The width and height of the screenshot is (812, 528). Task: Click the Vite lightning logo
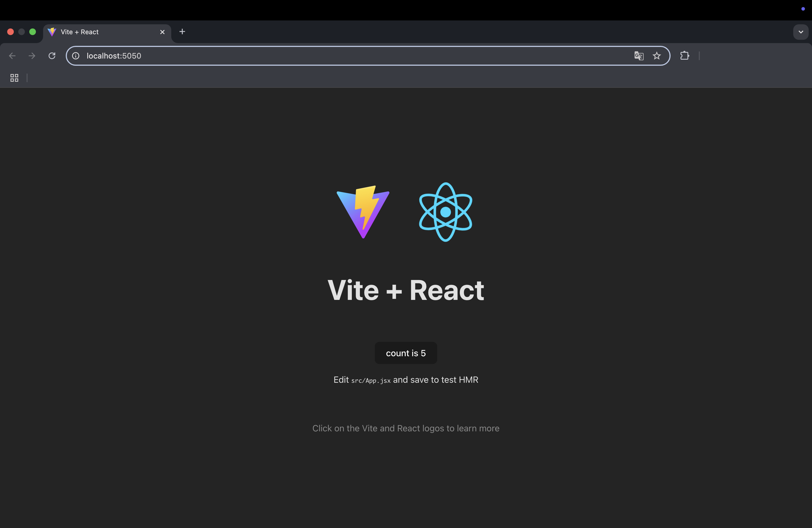click(363, 212)
